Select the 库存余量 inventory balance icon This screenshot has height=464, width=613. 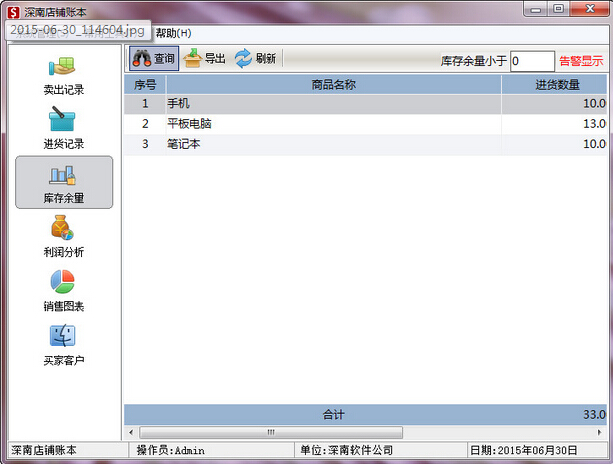(64, 182)
